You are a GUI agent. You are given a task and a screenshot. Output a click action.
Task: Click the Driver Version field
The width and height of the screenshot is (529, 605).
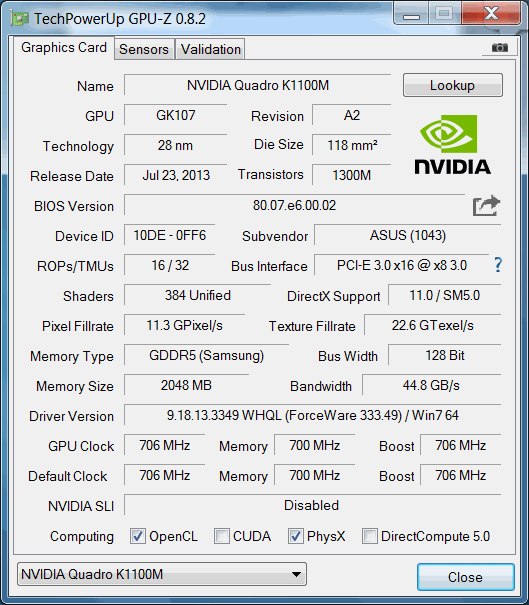coord(313,415)
